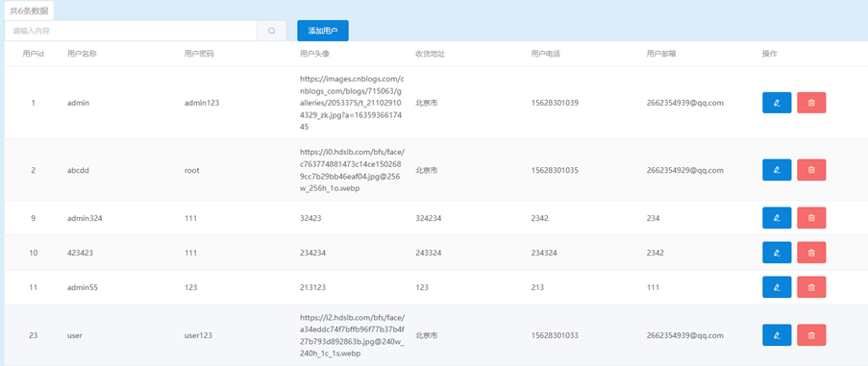This screenshot has height=366, width=868.
Task: Click the avatar value 32423
Action: [310, 218]
